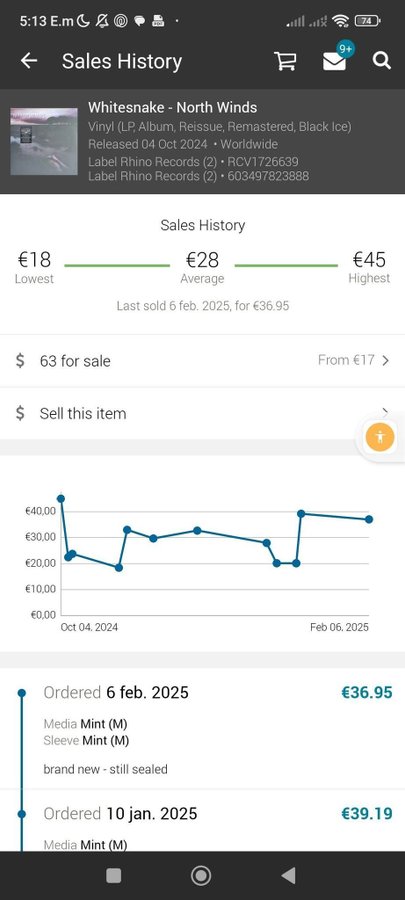Tap the 6 feb. 2025 timeline dot

pyautogui.click(x=22, y=693)
